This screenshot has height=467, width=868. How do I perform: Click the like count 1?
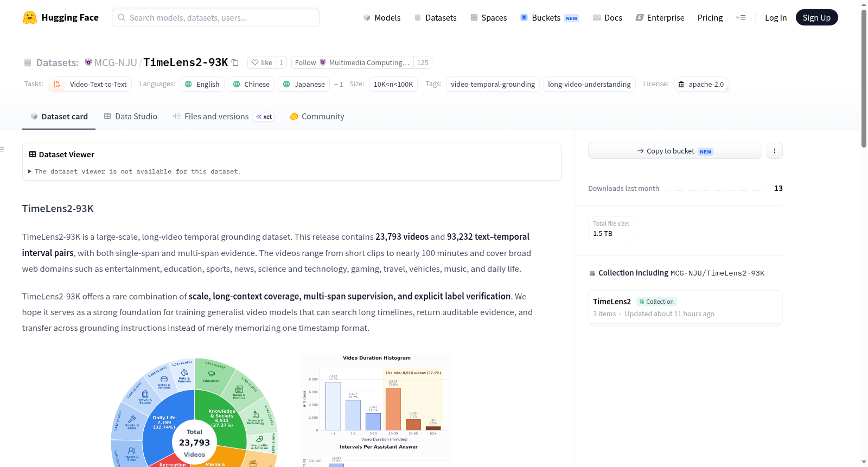click(x=281, y=62)
